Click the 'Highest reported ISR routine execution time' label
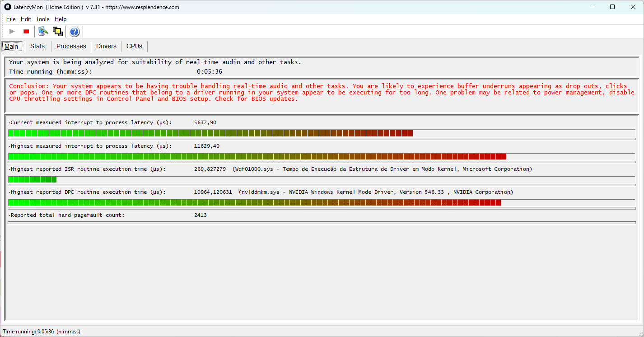 87,169
